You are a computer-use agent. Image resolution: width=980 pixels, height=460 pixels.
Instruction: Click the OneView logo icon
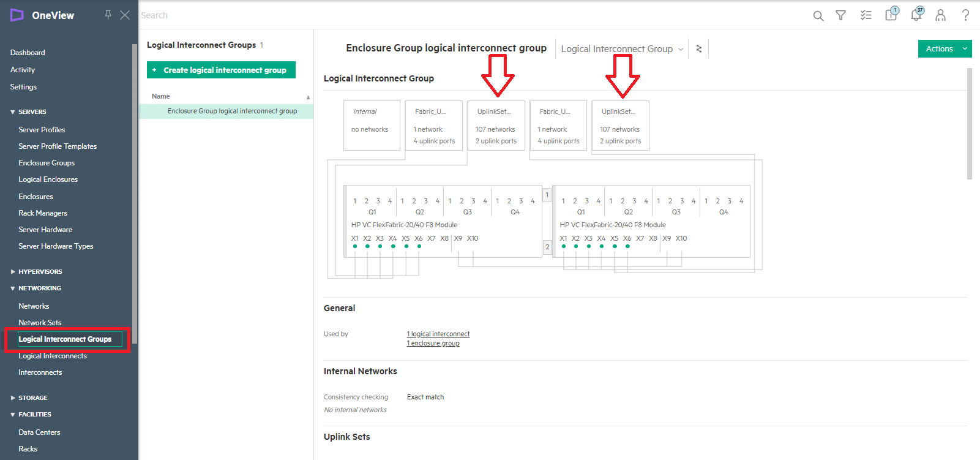(x=17, y=15)
